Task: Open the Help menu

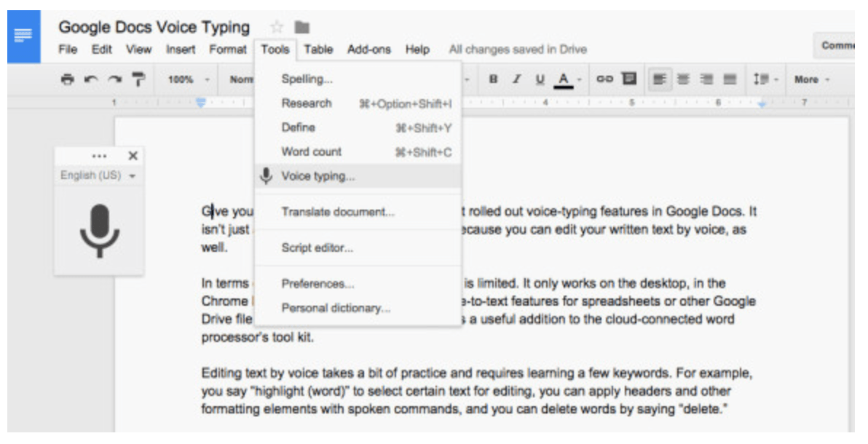Action: click(417, 49)
